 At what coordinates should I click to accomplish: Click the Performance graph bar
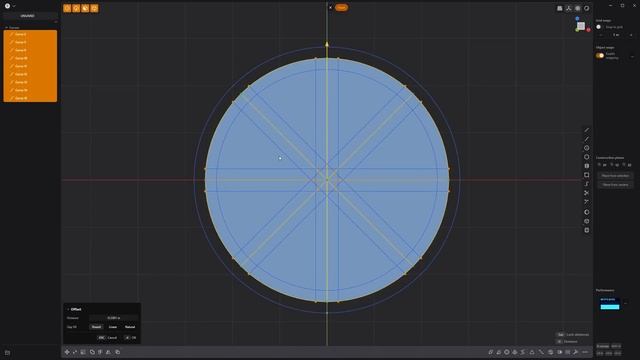610,307
